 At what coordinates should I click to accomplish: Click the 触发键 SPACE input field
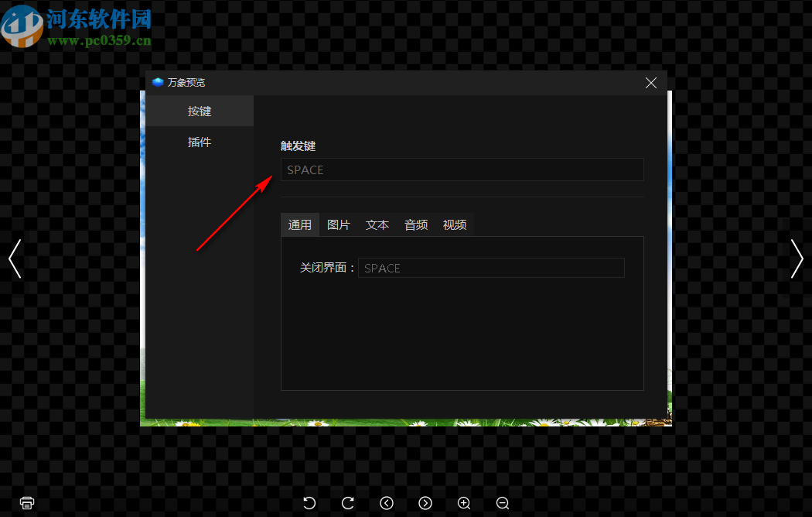[x=462, y=169]
